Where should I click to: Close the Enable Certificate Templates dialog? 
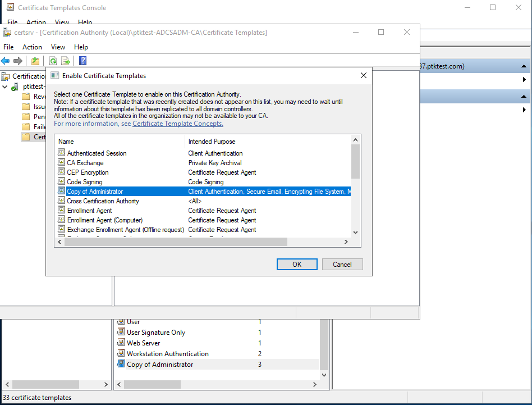(364, 75)
